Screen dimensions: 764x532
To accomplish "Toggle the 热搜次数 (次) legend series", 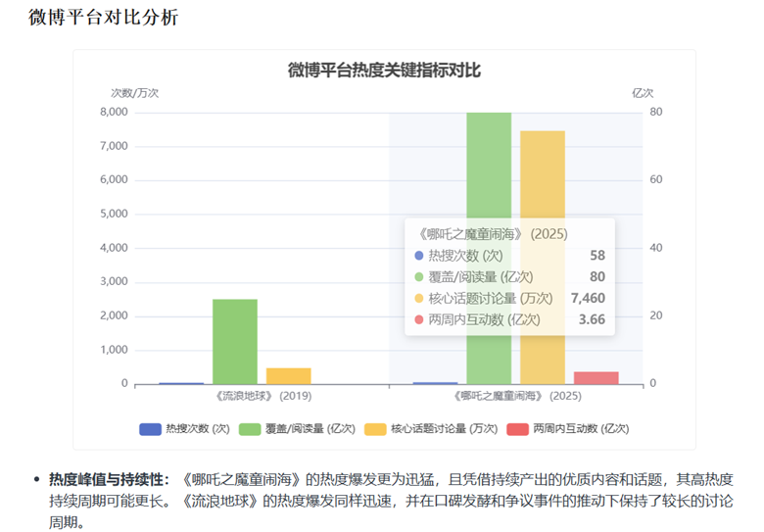I will (x=185, y=429).
